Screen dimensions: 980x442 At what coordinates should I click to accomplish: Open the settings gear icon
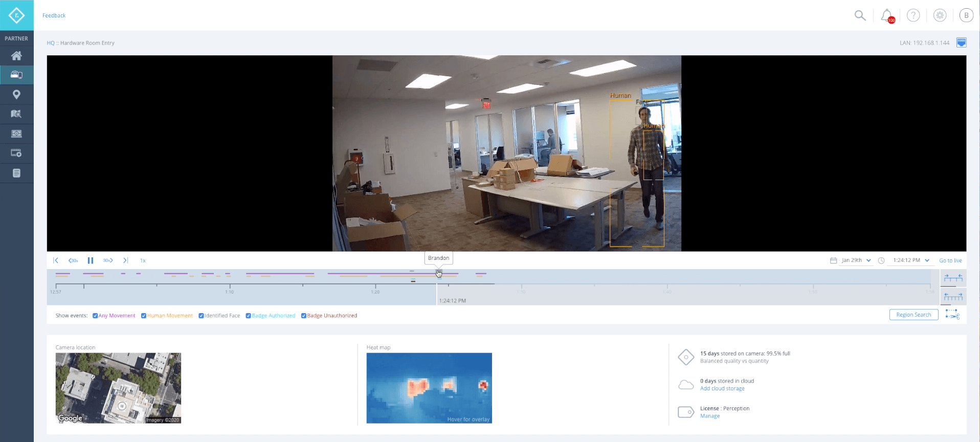pyautogui.click(x=940, y=15)
